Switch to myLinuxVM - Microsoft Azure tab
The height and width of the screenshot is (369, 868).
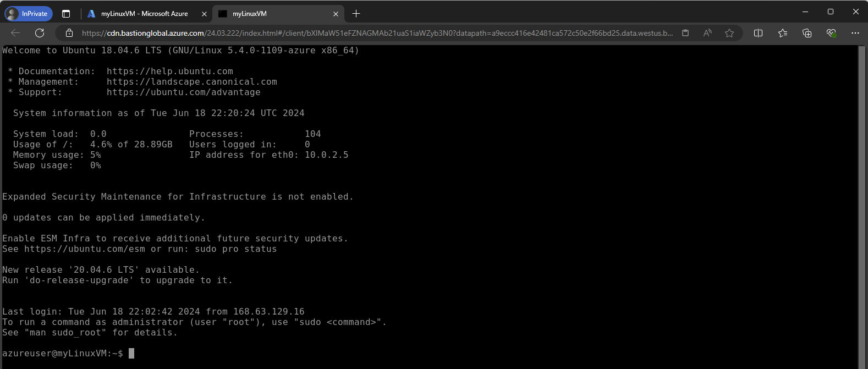coord(144,14)
